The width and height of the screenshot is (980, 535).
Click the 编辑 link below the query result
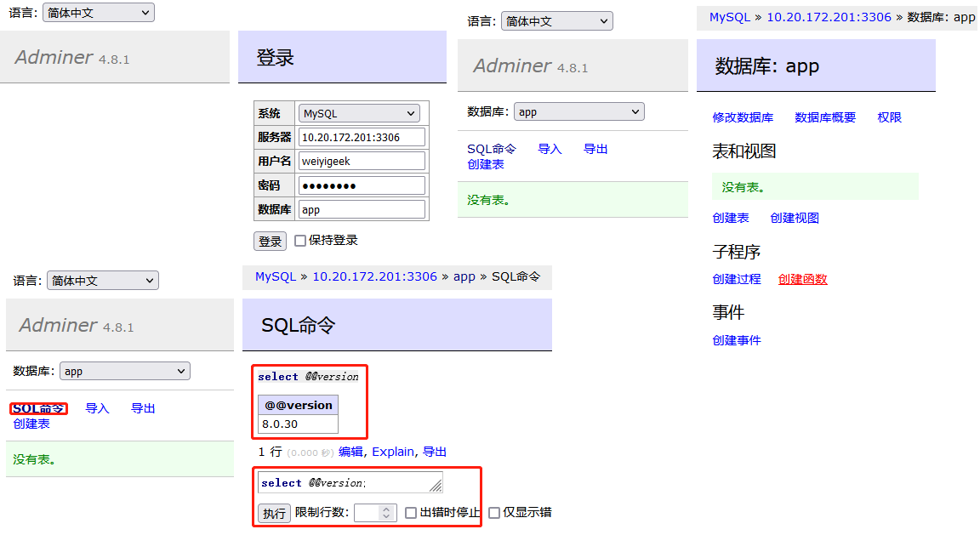coord(350,452)
